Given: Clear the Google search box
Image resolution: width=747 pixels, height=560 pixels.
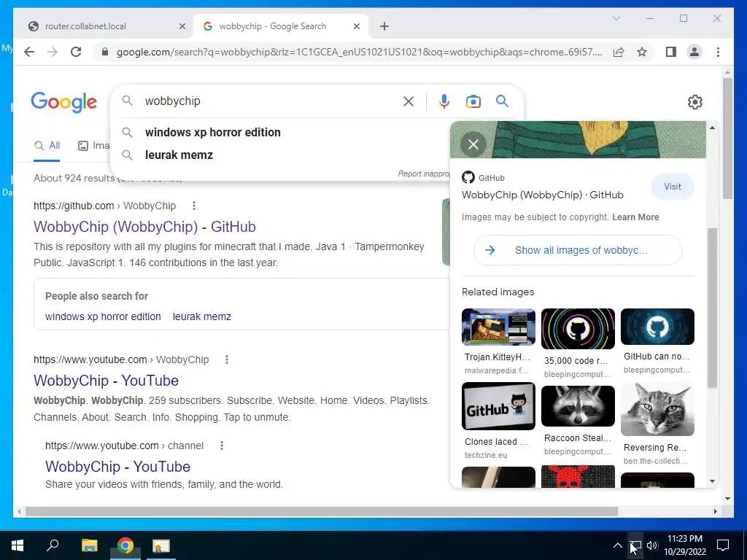Looking at the screenshot, I should [x=409, y=101].
